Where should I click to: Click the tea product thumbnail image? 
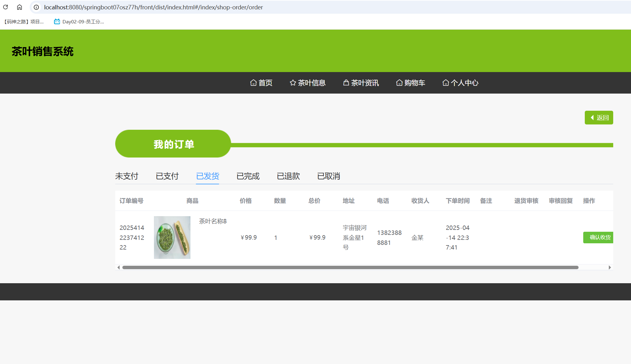tap(172, 237)
